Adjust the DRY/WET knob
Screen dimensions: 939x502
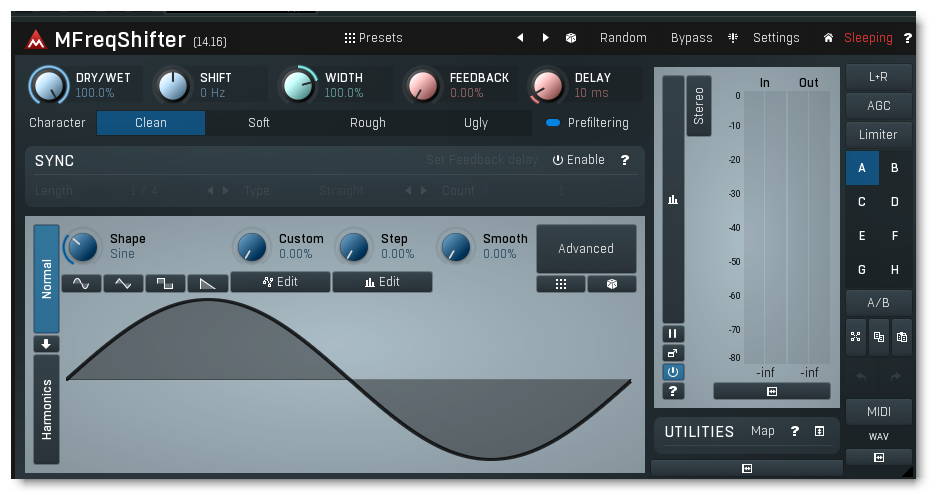click(49, 86)
